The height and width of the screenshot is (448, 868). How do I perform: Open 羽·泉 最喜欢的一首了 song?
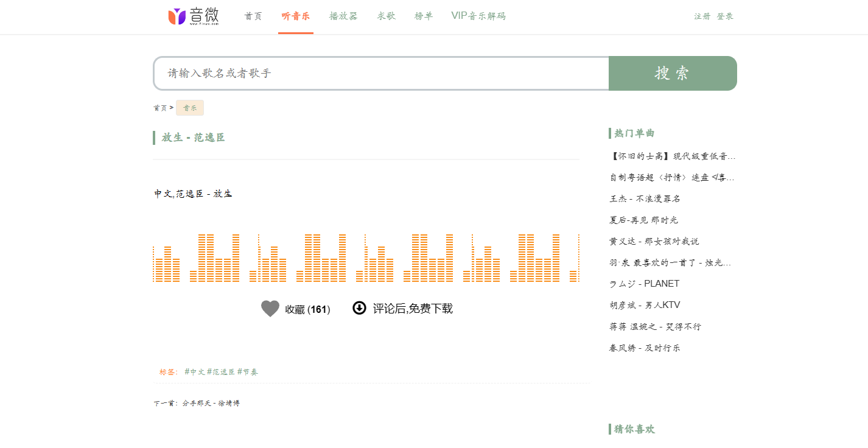(670, 263)
